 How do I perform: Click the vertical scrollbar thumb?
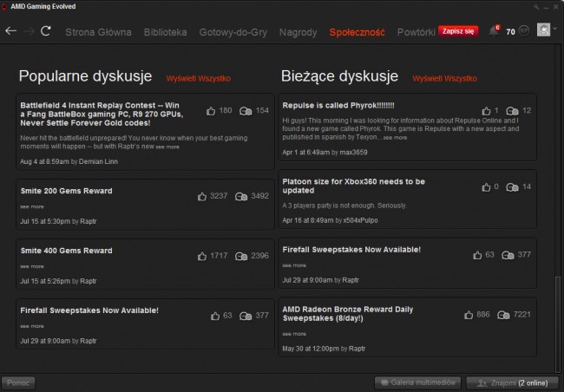click(558, 323)
